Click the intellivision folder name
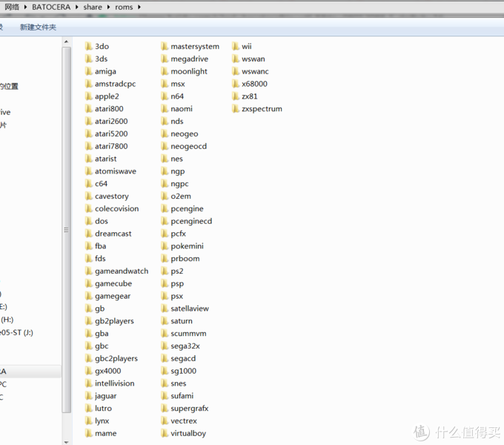 coord(115,383)
